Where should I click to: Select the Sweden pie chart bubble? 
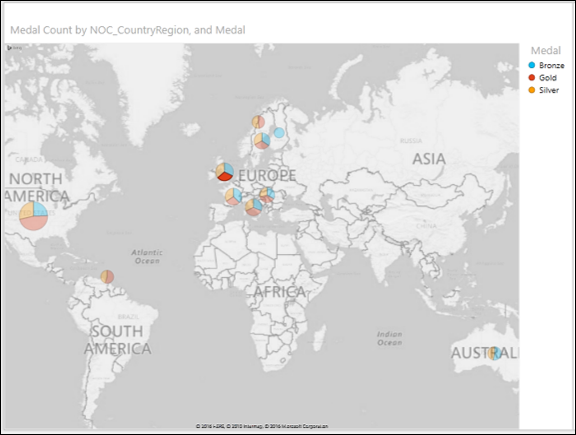[262, 141]
